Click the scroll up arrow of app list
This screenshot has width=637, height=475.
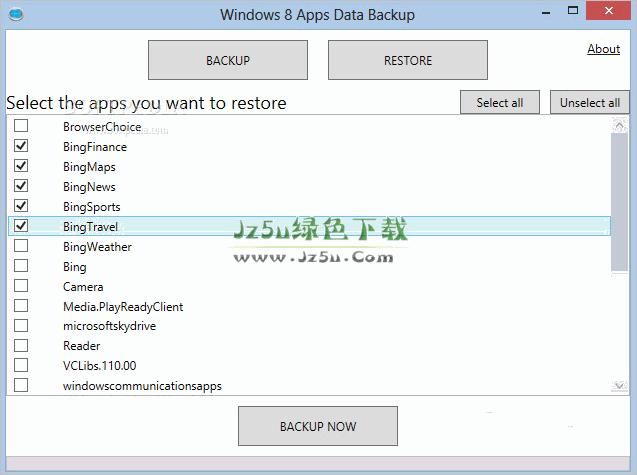pyautogui.click(x=620, y=125)
